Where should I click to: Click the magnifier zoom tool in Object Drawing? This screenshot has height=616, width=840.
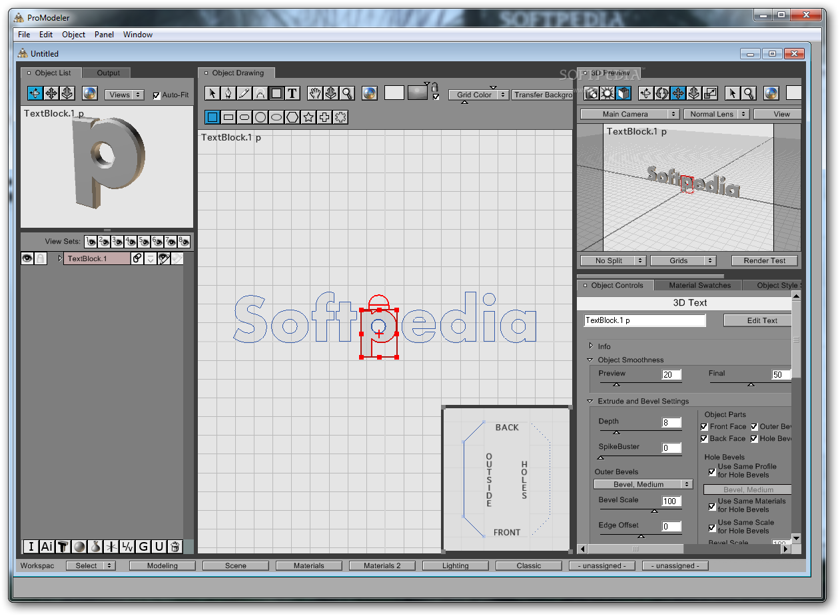click(x=347, y=94)
